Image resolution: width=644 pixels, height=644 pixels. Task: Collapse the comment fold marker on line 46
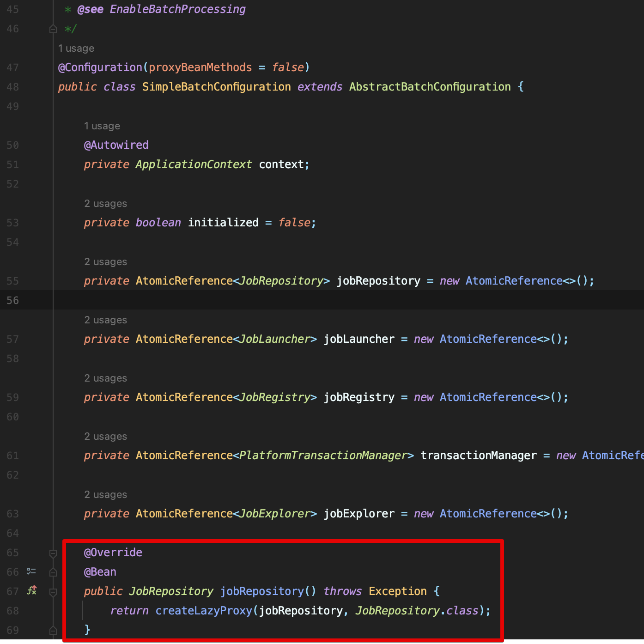[x=53, y=29]
